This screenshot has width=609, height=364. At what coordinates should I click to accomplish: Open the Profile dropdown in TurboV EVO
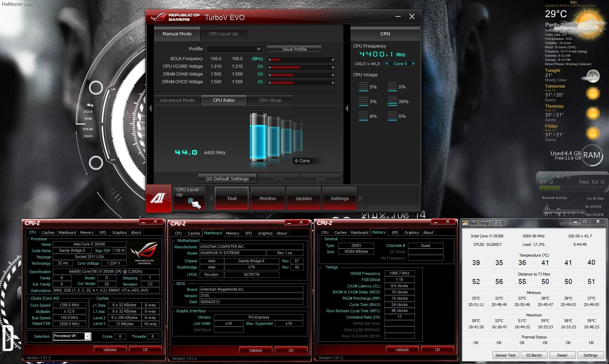[234, 49]
